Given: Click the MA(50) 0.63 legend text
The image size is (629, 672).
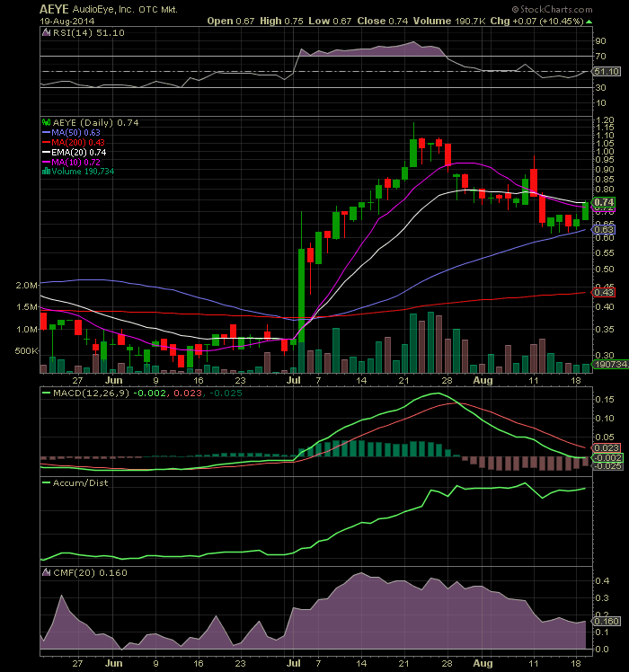Looking at the screenshot, I should pos(75,133).
